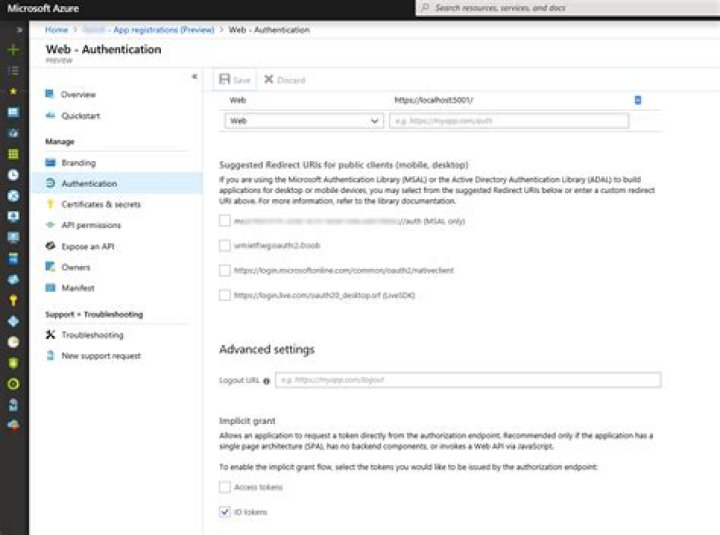This screenshot has width=720, height=535.
Task: Click the Home breadcrumb link
Action: tap(56, 30)
